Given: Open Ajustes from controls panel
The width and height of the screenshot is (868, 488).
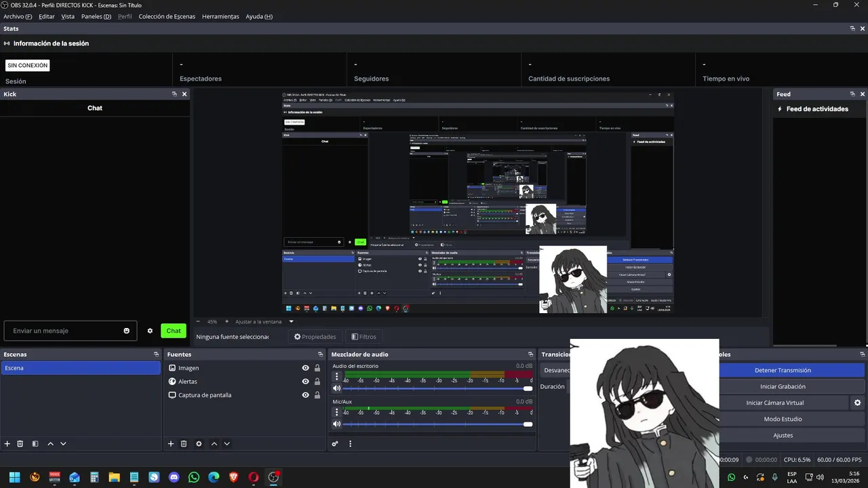Looking at the screenshot, I should pos(783,435).
